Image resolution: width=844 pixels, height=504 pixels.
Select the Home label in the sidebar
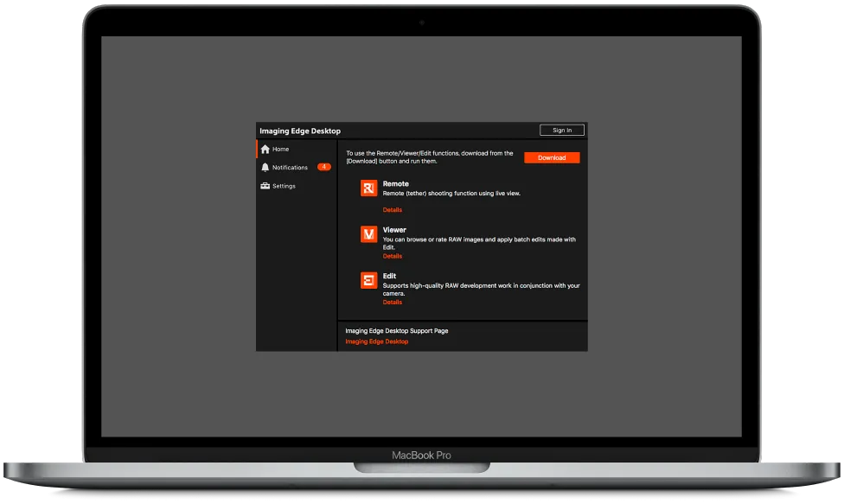[281, 150]
